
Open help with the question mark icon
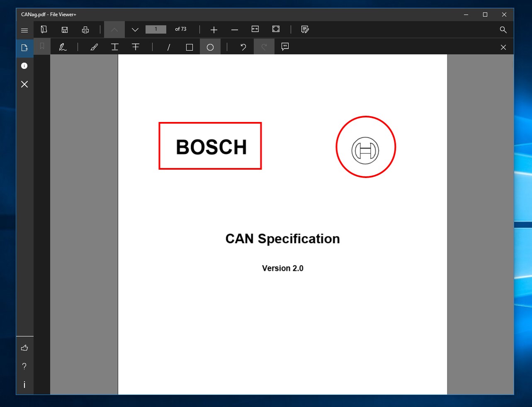pos(24,366)
